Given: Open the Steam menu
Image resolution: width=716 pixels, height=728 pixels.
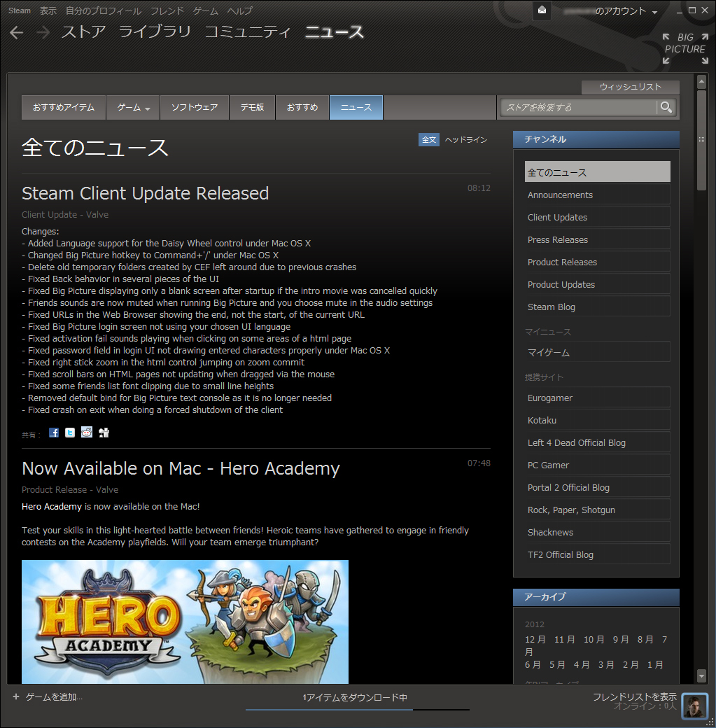Looking at the screenshot, I should [20, 10].
